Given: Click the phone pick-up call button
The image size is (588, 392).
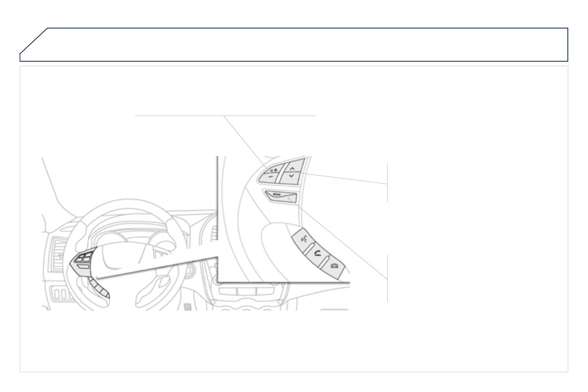Looking at the screenshot, I should tap(317, 254).
